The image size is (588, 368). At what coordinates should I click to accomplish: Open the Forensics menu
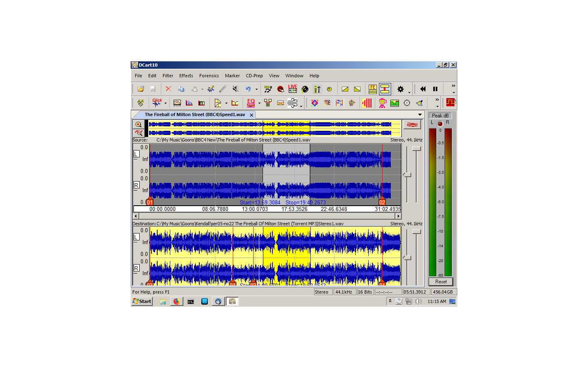209,76
